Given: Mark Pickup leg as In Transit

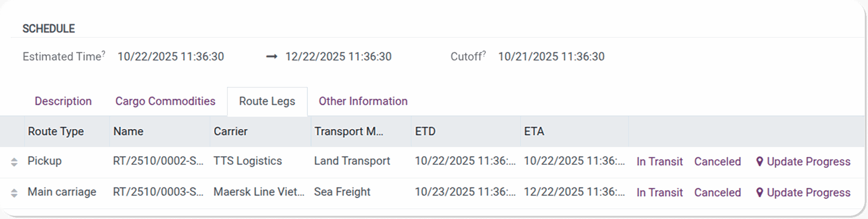Looking at the screenshot, I should [x=659, y=162].
